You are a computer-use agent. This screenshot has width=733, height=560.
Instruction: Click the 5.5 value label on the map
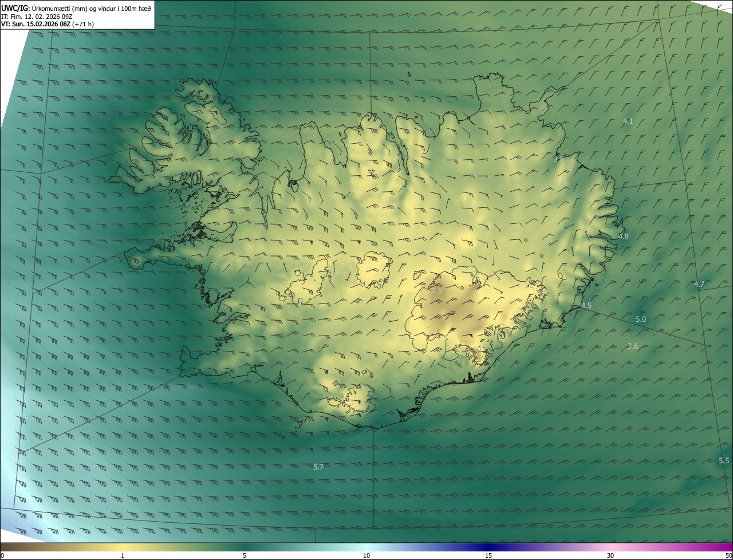[x=724, y=461]
